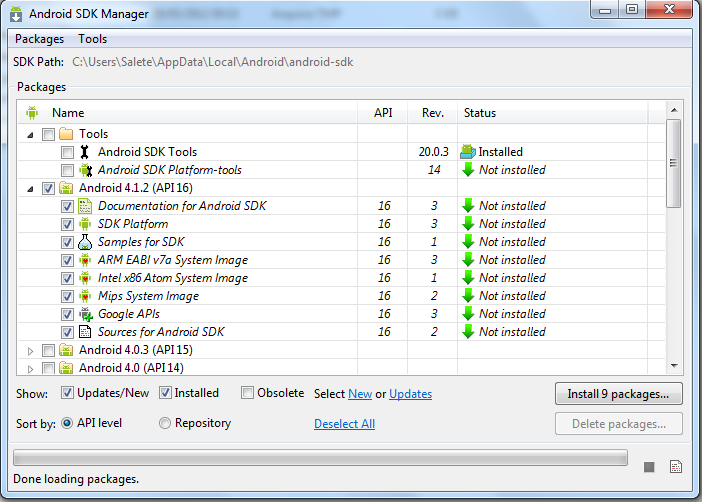Expand the Android 4.0 (API 14) node
The image size is (702, 502).
pos(30,369)
